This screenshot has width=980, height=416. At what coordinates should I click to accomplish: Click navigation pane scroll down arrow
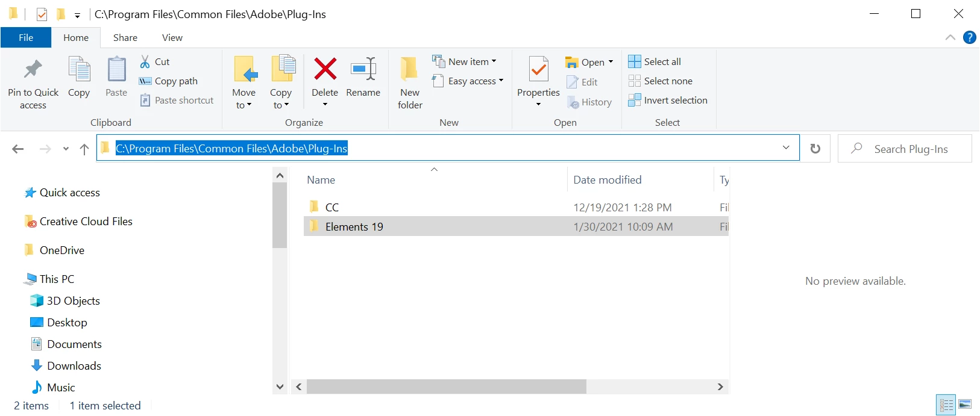click(x=280, y=387)
